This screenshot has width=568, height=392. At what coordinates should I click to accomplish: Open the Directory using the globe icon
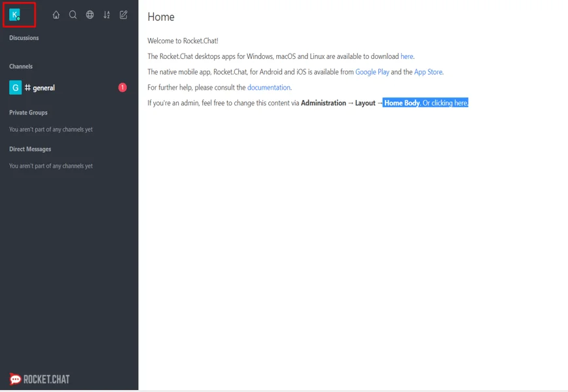tap(90, 14)
